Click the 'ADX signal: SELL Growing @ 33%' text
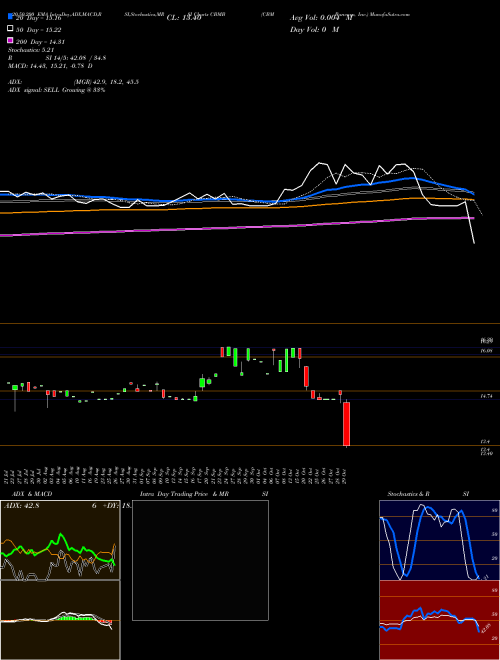This screenshot has height=660, width=500. coord(56,90)
